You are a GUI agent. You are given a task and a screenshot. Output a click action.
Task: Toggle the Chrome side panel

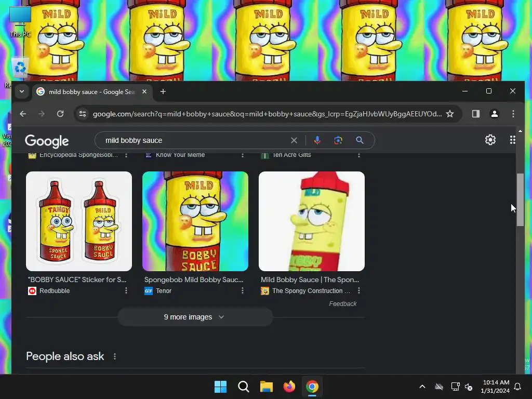click(x=476, y=114)
